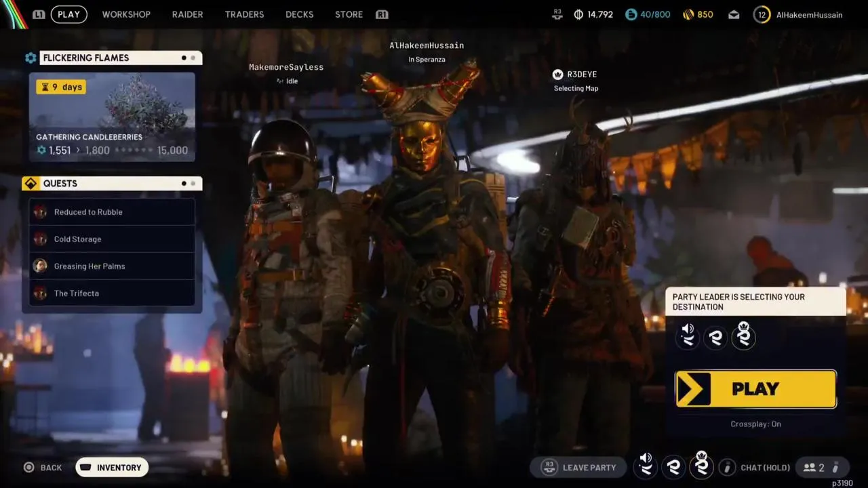Click the candleberry progress stars row
Image resolution: width=868 pixels, height=488 pixels.
click(133, 150)
